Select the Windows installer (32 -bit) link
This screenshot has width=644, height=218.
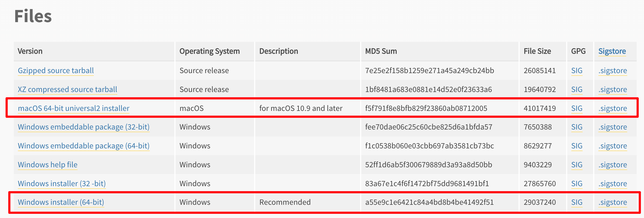[62, 183]
